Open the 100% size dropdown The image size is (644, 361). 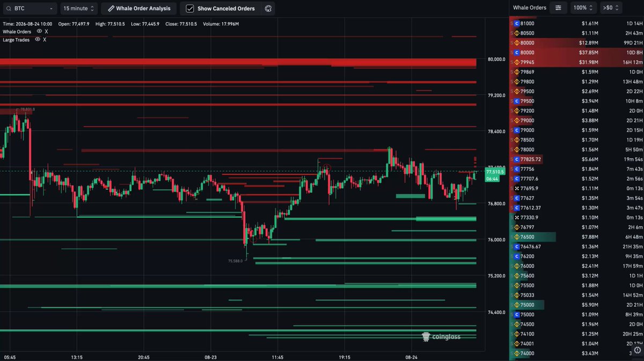tap(583, 8)
